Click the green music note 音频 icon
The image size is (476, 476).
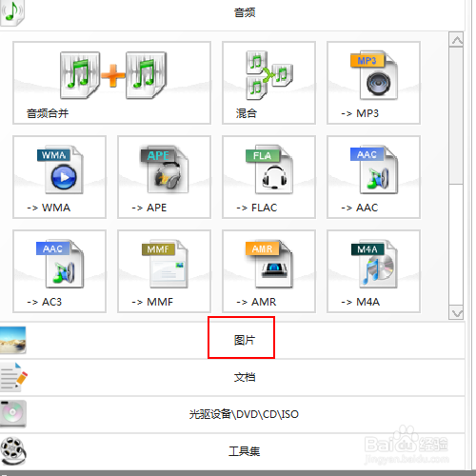[12, 12]
